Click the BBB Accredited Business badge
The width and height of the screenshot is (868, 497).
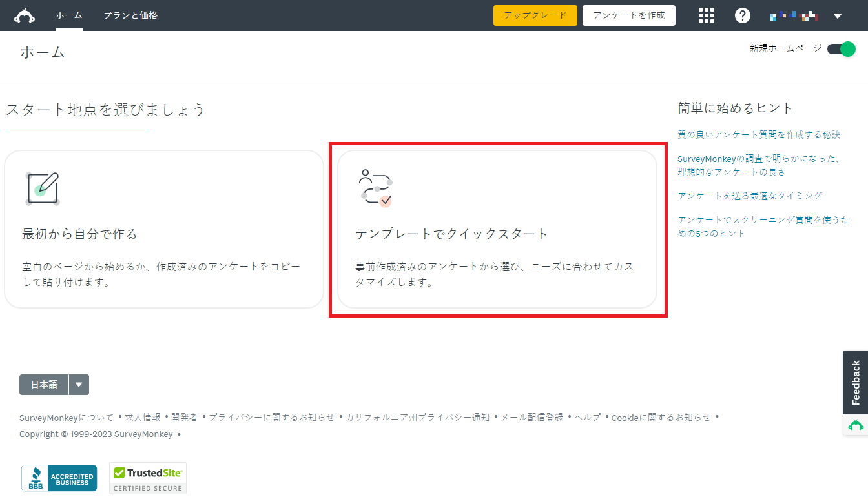59,478
